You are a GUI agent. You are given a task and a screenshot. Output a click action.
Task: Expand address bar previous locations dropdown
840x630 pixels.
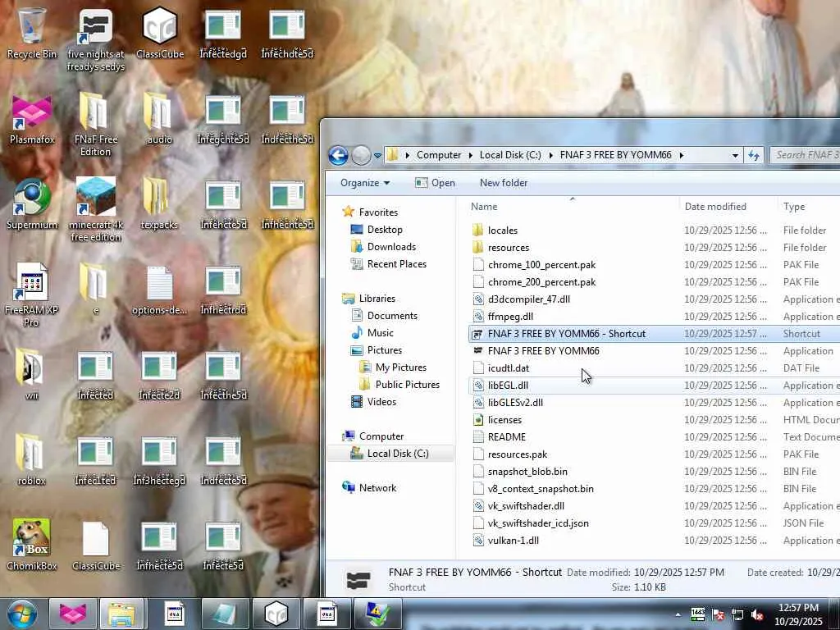click(735, 155)
